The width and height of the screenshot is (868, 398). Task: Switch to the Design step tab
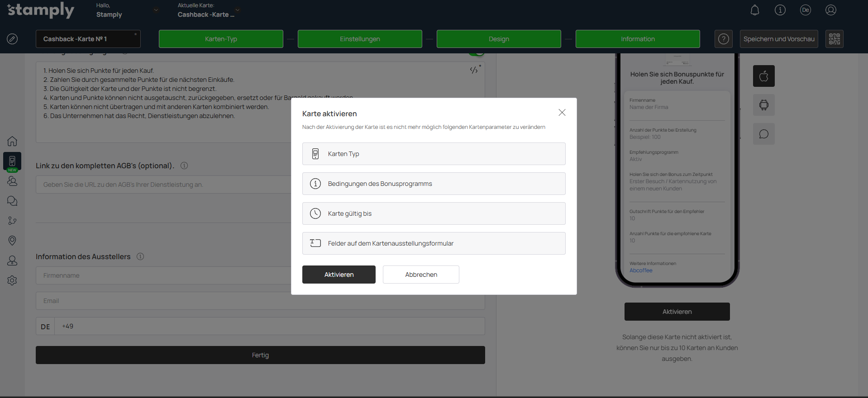(499, 39)
